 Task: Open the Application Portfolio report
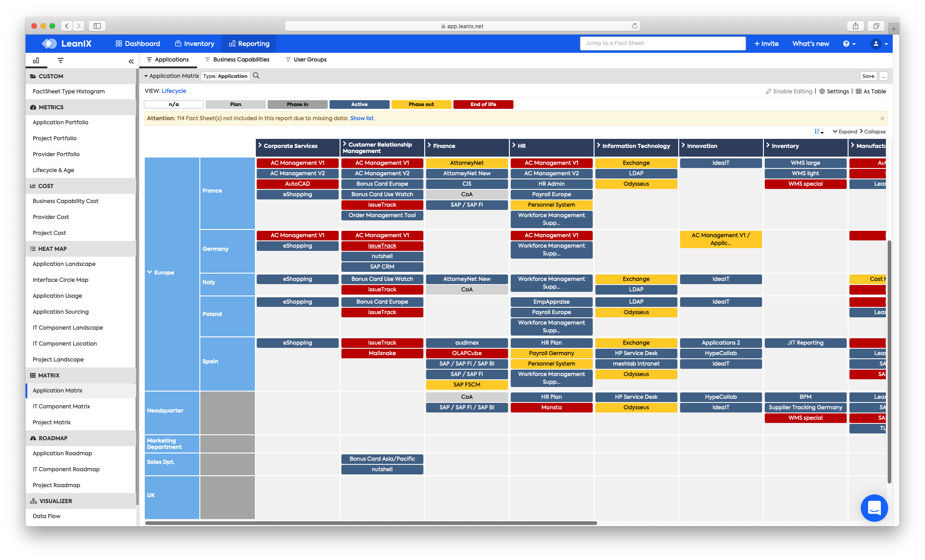coord(61,122)
